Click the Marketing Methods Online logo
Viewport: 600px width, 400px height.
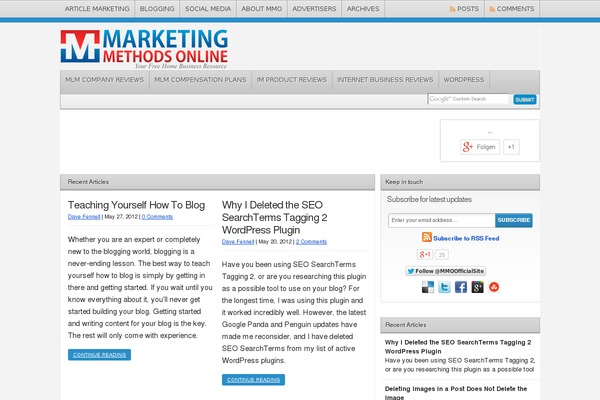click(144, 48)
